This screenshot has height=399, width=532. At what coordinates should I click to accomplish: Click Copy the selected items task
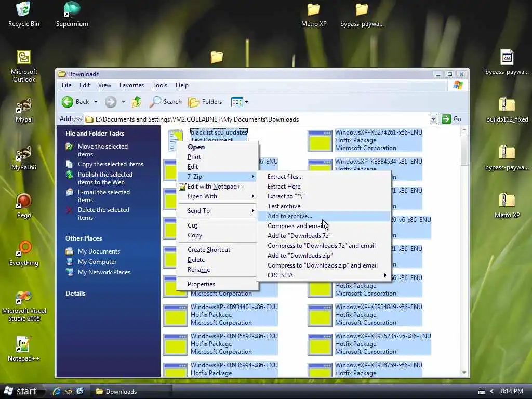tap(104, 164)
